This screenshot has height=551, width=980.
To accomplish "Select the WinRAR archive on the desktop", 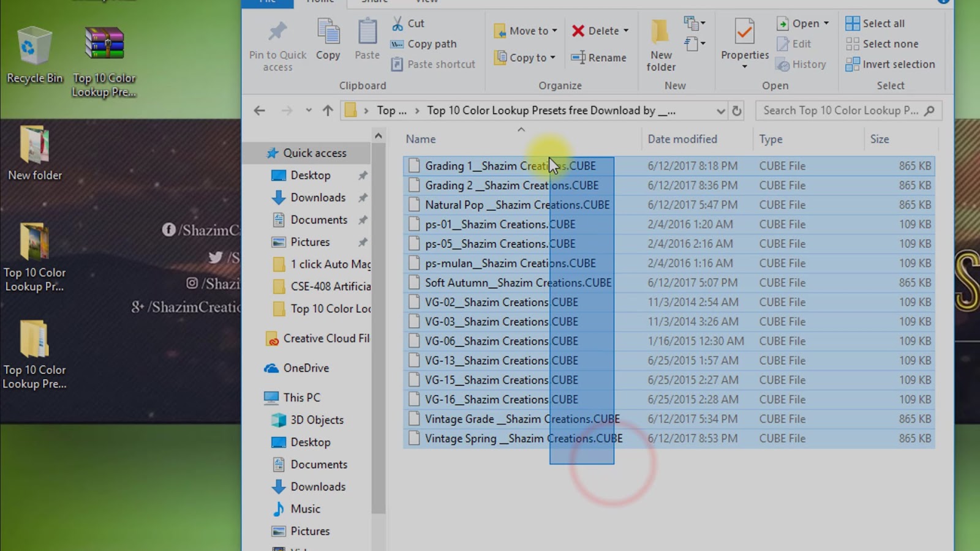I will [104, 62].
